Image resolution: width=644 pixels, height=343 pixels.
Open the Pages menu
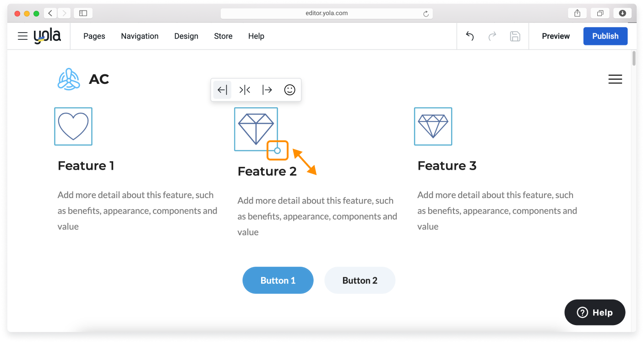click(x=94, y=36)
